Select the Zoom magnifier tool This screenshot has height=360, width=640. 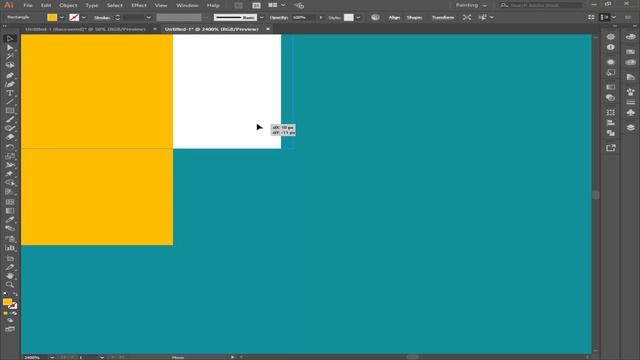[x=10, y=285]
